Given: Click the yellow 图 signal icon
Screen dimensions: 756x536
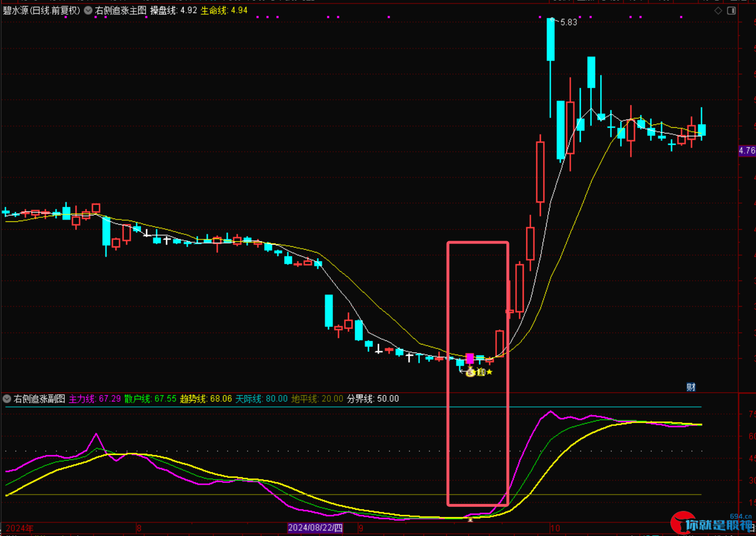Looking at the screenshot, I should click(481, 372).
